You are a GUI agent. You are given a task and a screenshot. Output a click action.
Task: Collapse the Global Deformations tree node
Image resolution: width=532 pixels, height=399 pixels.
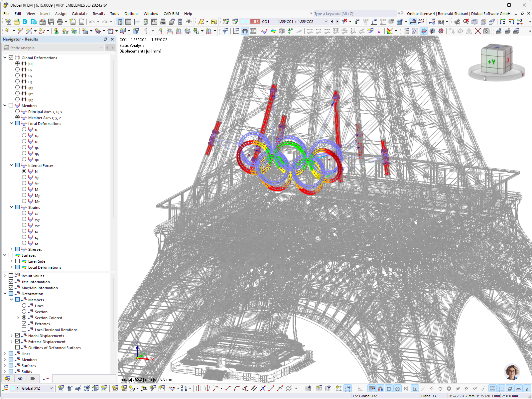(x=5, y=58)
